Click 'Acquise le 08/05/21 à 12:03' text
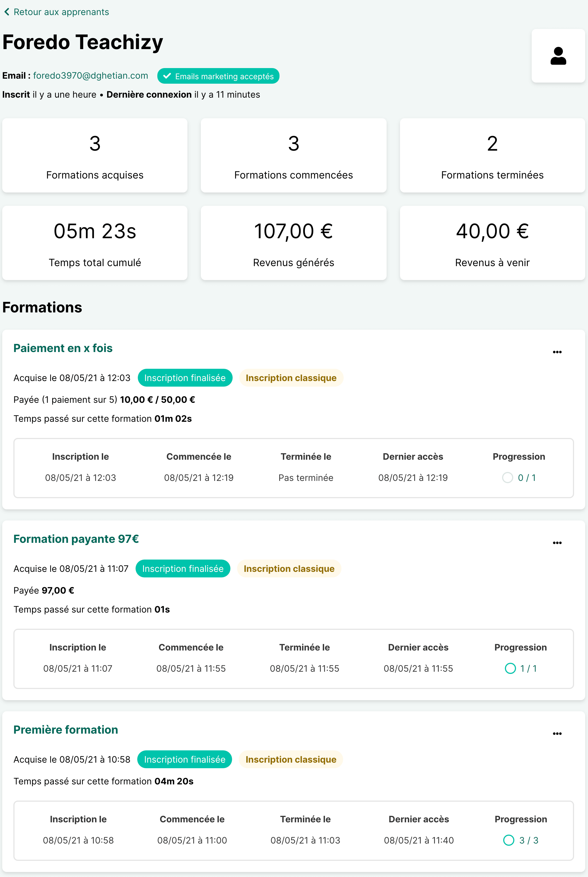The image size is (588, 877). point(72,378)
